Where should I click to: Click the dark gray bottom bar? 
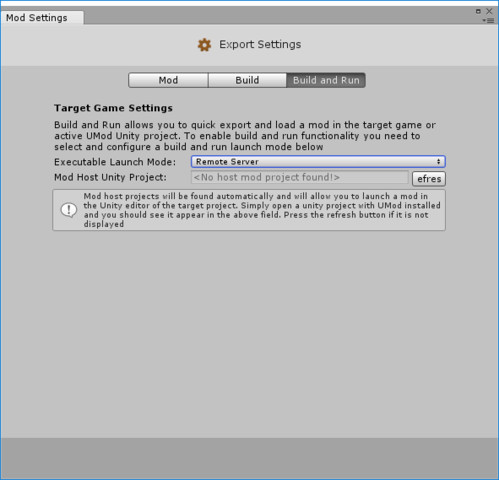[249, 458]
